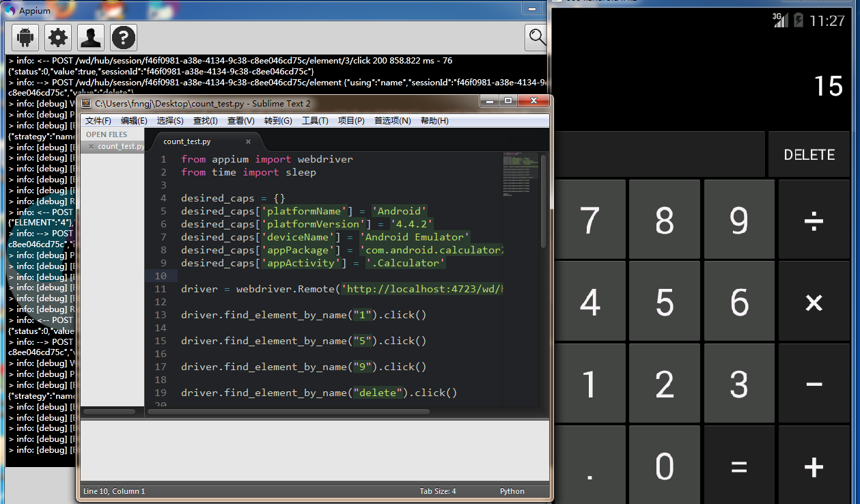
Task: Tap calculator digit 3
Action: (x=739, y=384)
